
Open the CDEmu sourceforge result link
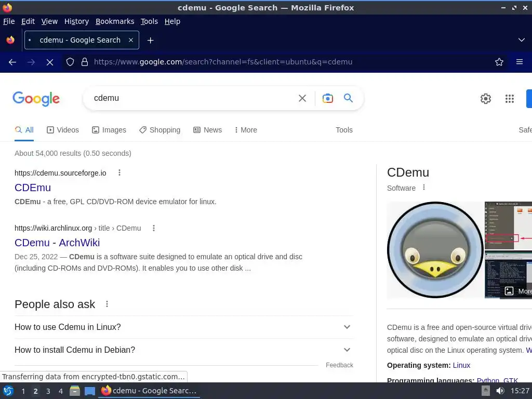[33, 188]
